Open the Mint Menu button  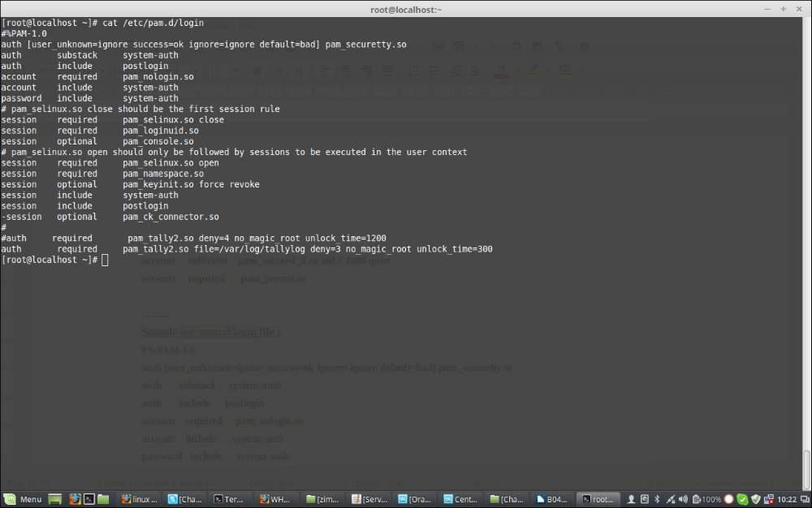[23, 499]
